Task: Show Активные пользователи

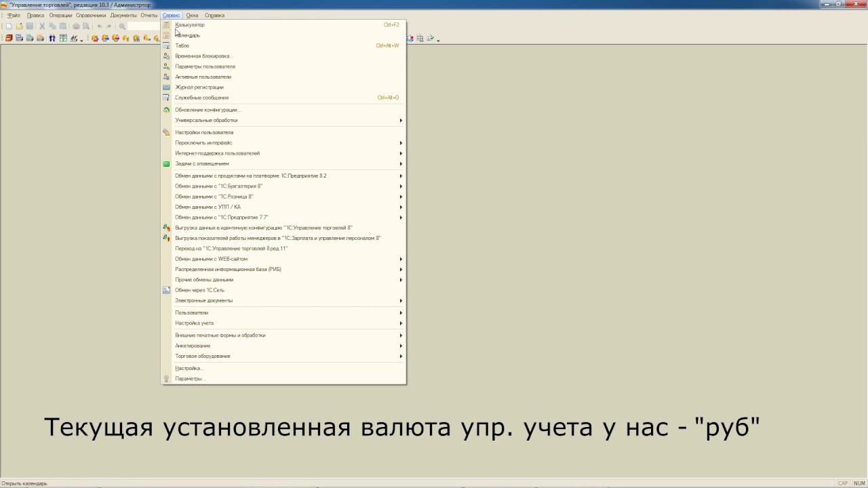Action: [x=283, y=77]
